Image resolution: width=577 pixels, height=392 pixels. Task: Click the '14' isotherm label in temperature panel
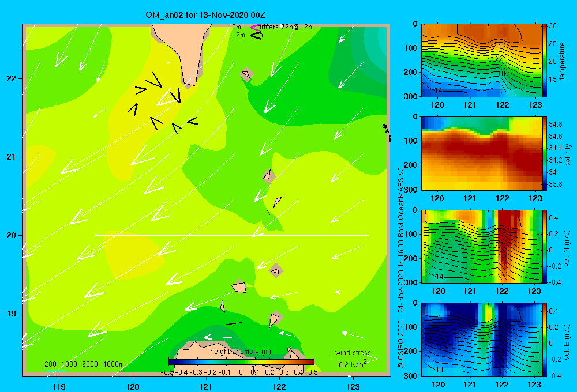pyautogui.click(x=438, y=90)
